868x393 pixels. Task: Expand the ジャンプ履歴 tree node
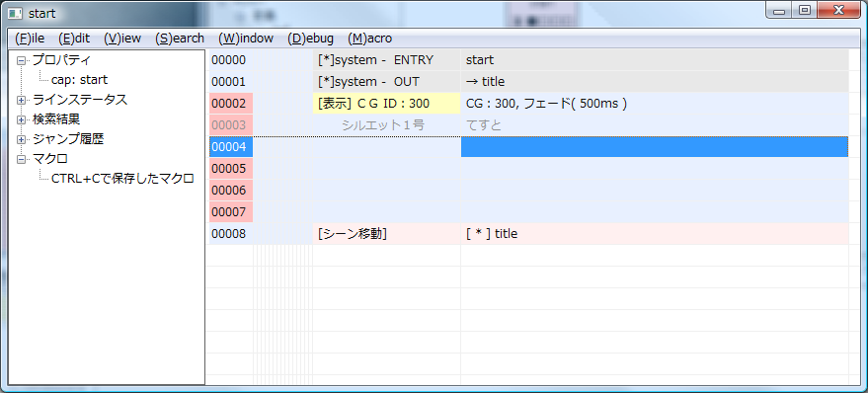click(x=21, y=139)
